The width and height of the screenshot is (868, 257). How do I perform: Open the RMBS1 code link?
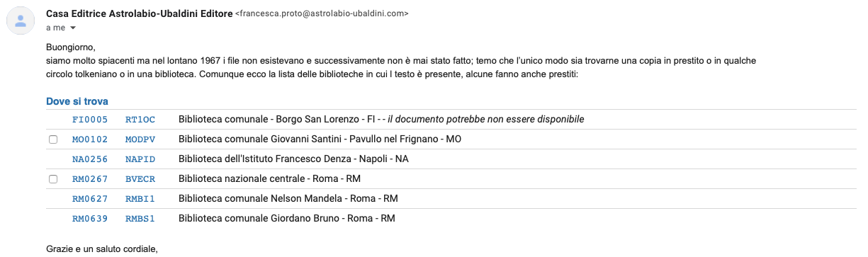coord(140,219)
